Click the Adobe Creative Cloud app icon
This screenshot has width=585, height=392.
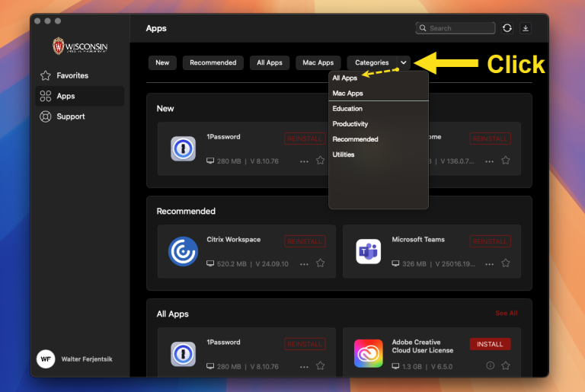point(368,354)
